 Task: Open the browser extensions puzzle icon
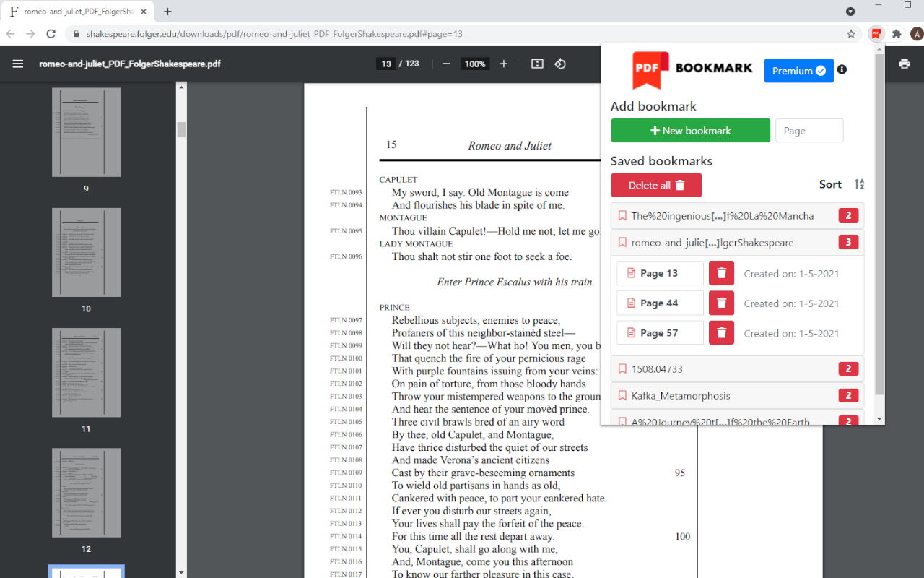896,33
